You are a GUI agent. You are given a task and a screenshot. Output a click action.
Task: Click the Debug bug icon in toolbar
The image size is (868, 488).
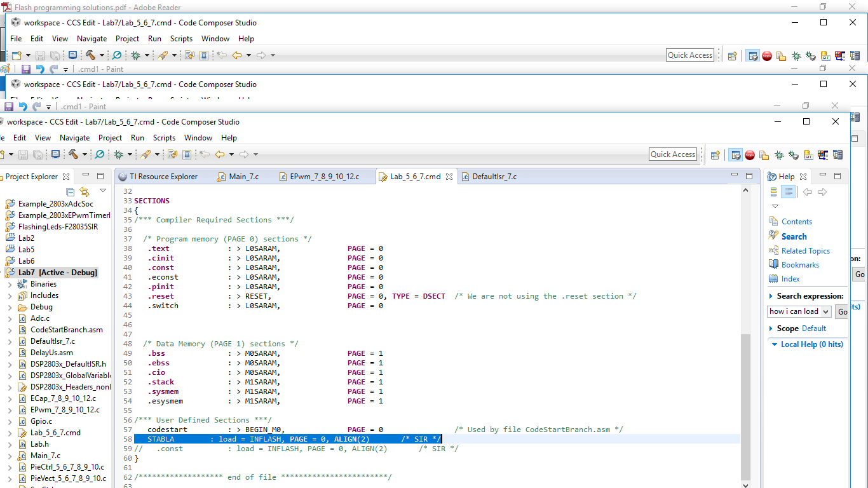pyautogui.click(x=118, y=154)
